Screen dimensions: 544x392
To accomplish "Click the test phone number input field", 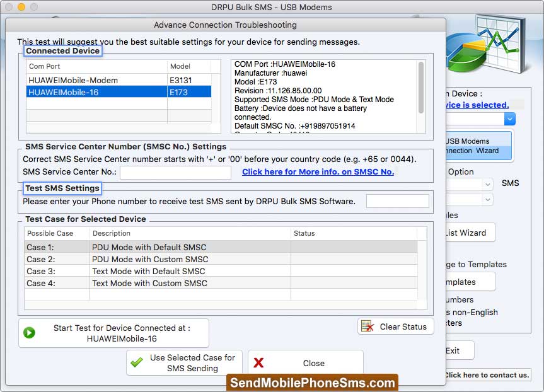I will point(398,201).
